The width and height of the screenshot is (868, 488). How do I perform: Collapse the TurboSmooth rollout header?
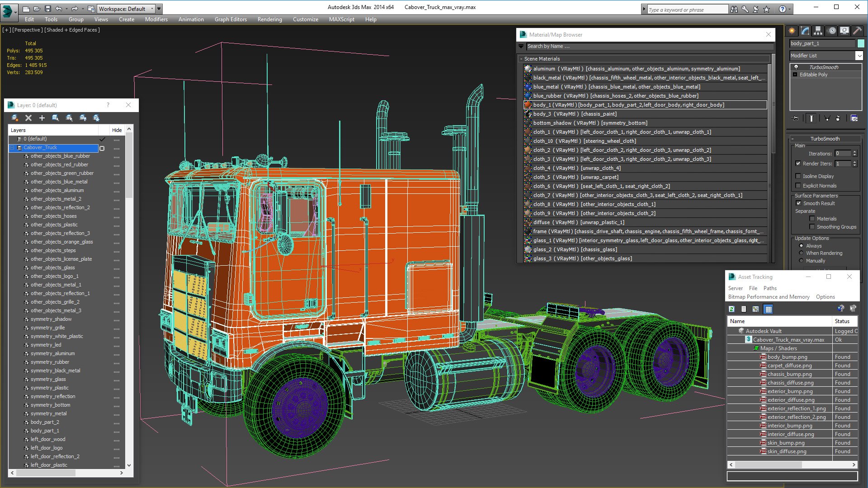pyautogui.click(x=825, y=139)
